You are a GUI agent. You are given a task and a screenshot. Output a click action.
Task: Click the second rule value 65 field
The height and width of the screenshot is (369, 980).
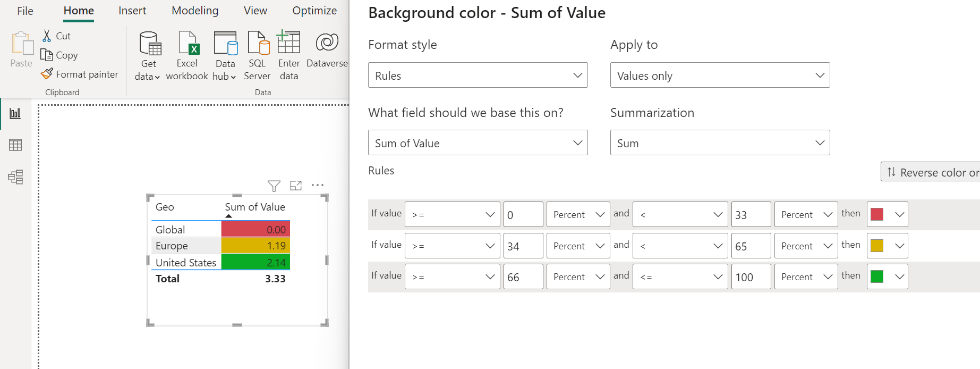click(x=751, y=246)
